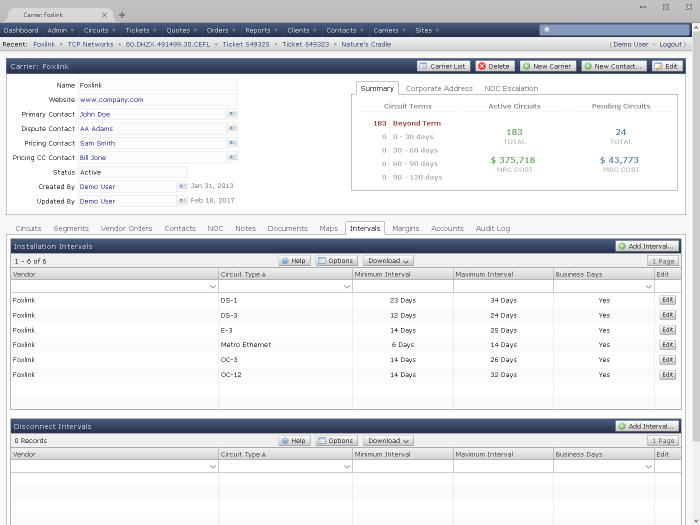Click the top search input field
This screenshot has height=525, width=700.
tap(610, 31)
